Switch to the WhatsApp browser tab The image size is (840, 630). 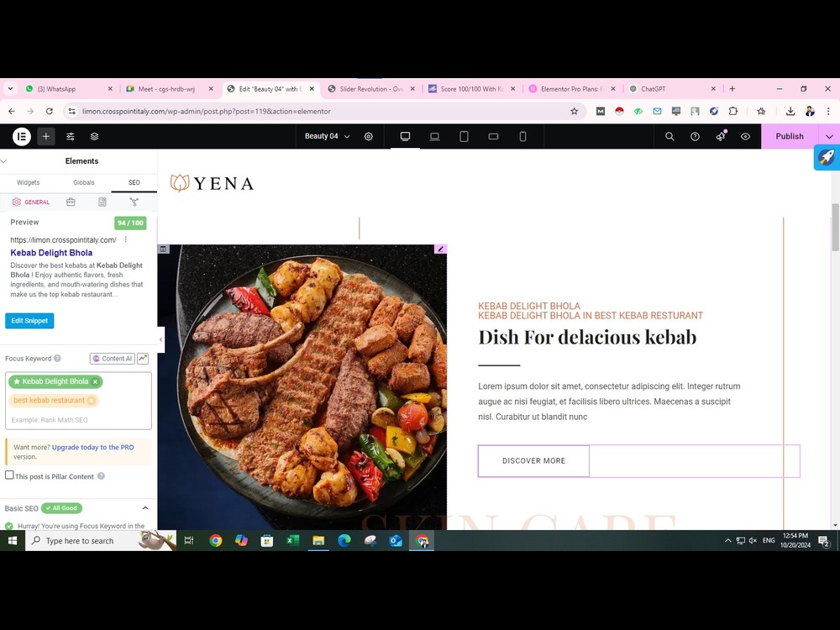pyautogui.click(x=70, y=89)
